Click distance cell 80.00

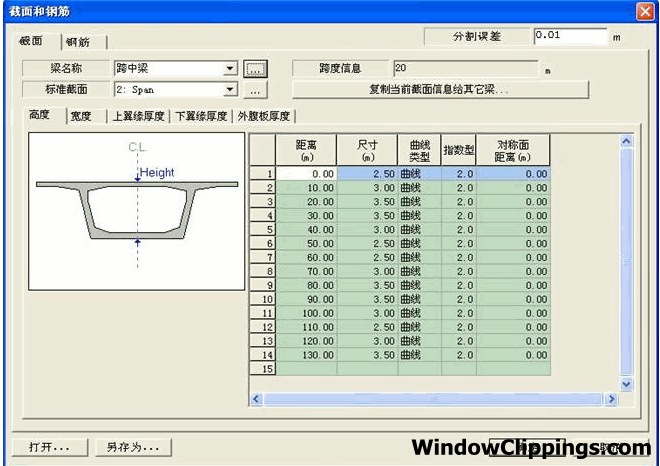point(306,285)
